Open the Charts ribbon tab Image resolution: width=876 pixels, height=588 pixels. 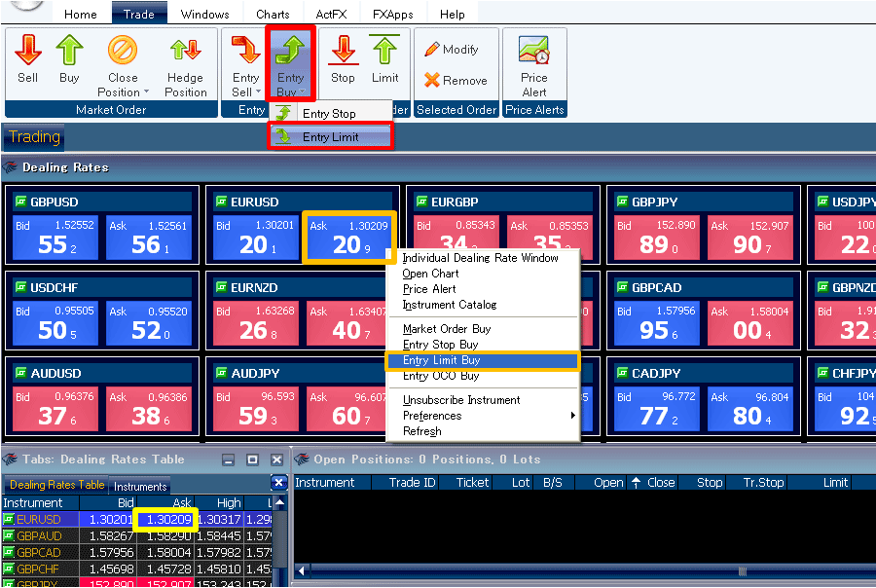click(273, 14)
